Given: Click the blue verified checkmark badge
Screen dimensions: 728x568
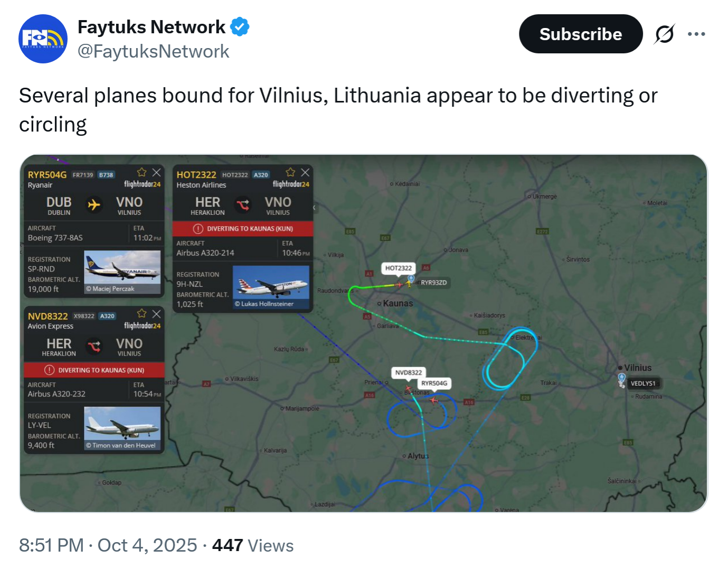Looking at the screenshot, I should click(x=240, y=27).
